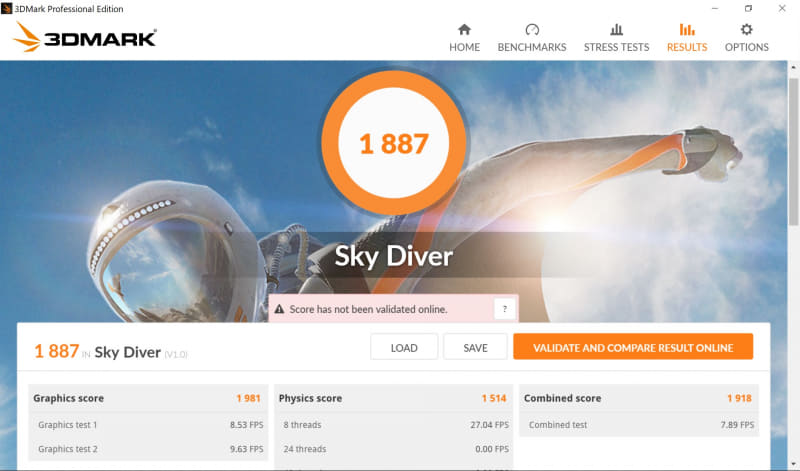Screen dimensions: 800x471
Task: Click the 3DMark logo
Action: pyautogui.click(x=85, y=37)
